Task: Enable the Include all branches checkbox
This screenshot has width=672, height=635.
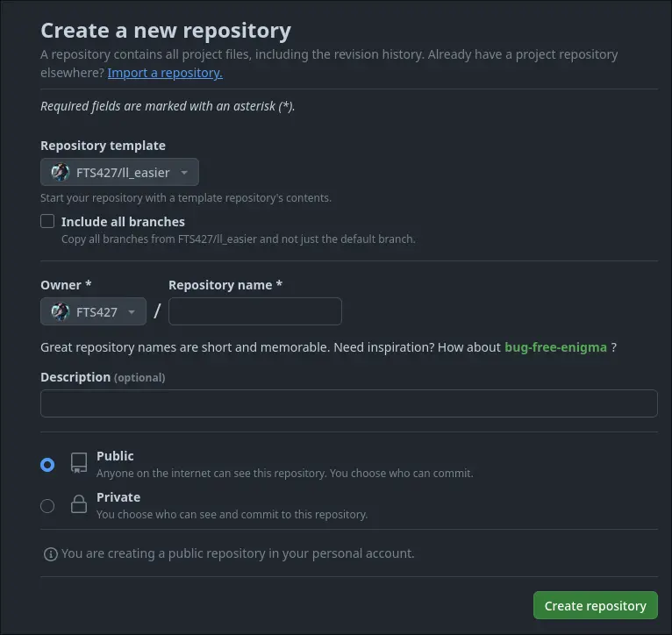Action: click(47, 221)
